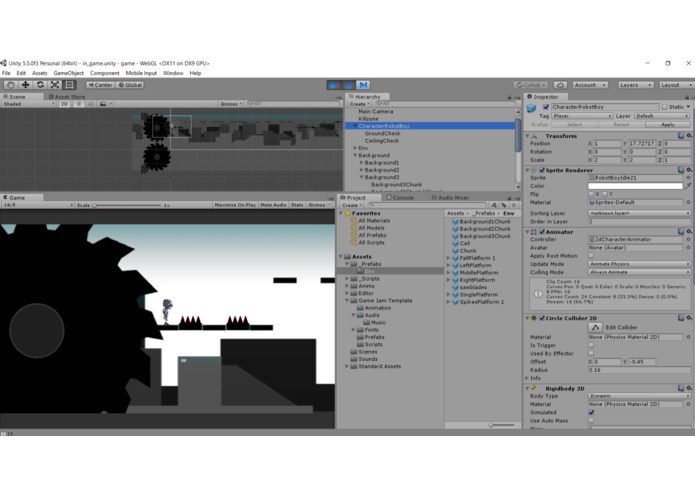The image size is (695, 494).
Task: Click the Step frame button
Action: click(x=363, y=85)
